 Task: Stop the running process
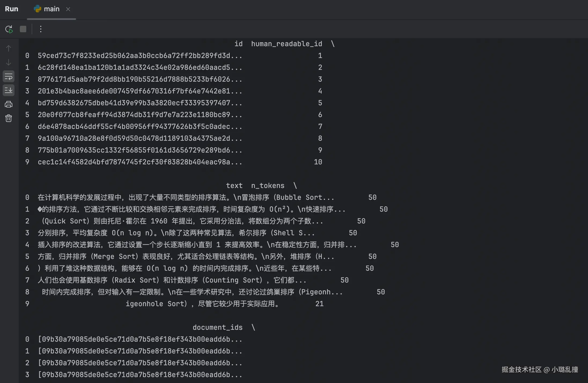tap(23, 29)
